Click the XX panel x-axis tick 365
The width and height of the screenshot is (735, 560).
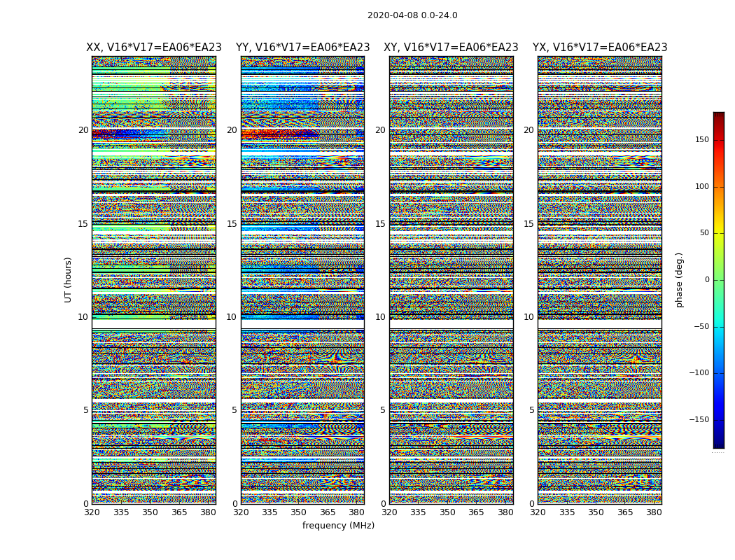179,512
